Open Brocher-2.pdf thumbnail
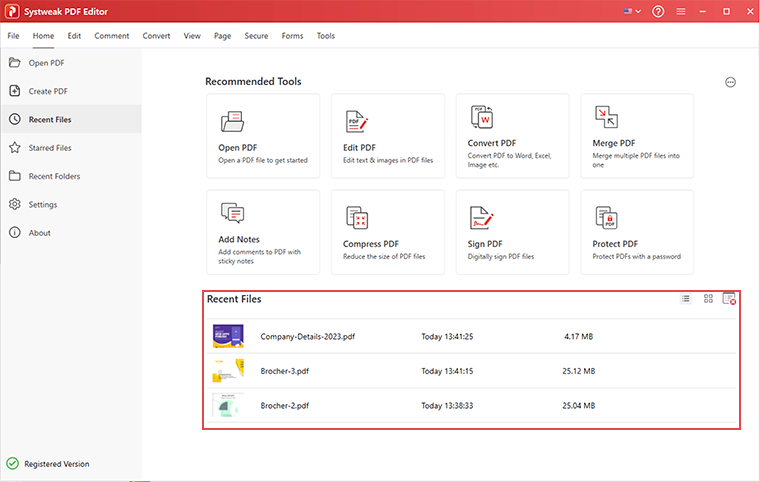Image resolution: width=760 pixels, height=482 pixels. [x=228, y=405]
